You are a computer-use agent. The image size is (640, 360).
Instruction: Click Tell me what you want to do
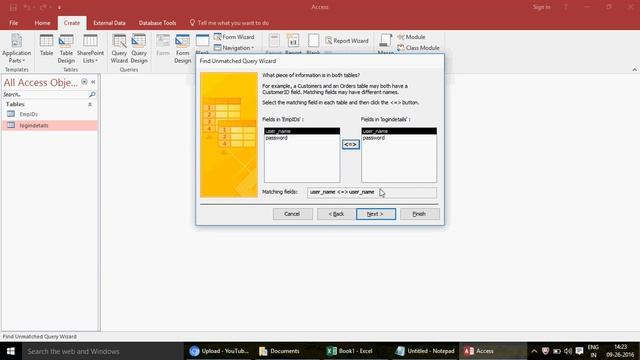229,23
